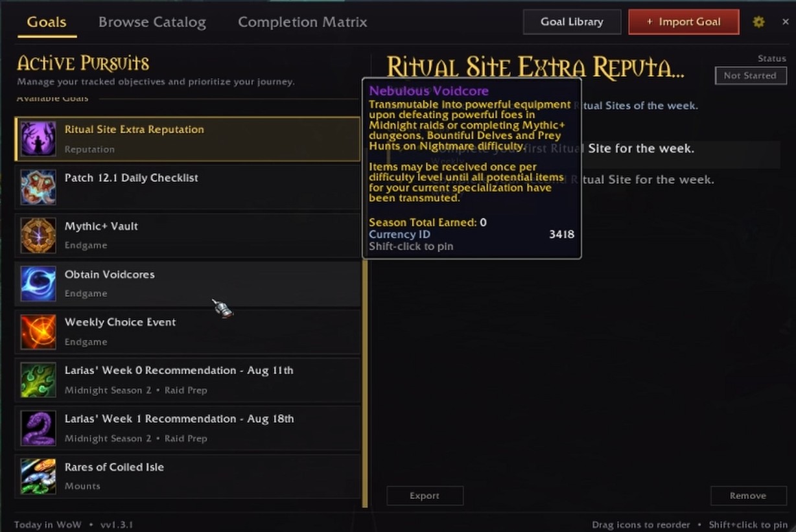Remove the selected goal
The width and height of the screenshot is (796, 532).
pos(748,496)
